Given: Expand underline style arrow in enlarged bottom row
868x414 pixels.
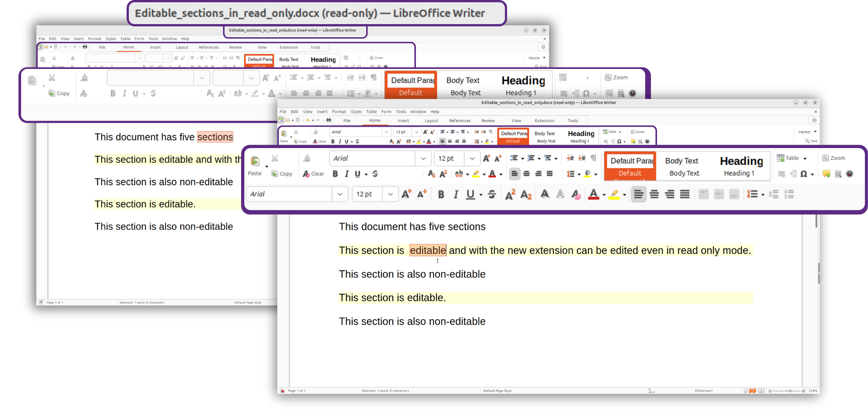Looking at the screenshot, I should 481,195.
